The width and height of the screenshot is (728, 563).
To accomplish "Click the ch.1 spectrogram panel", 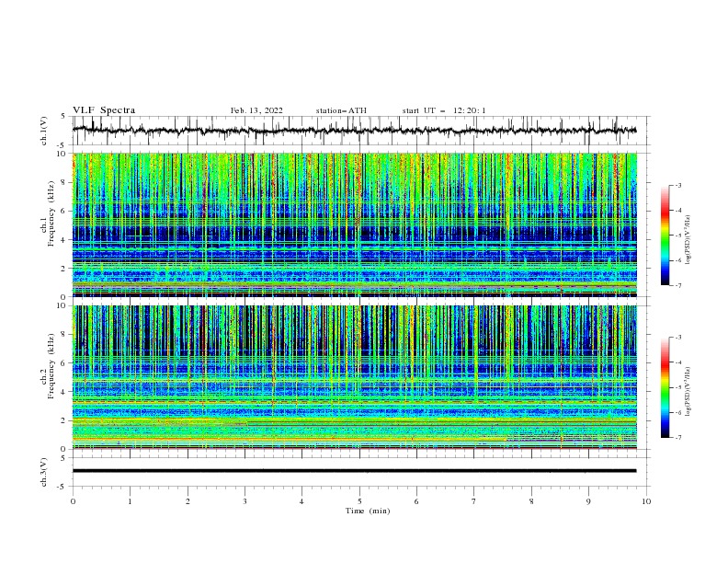I will click(x=355, y=224).
